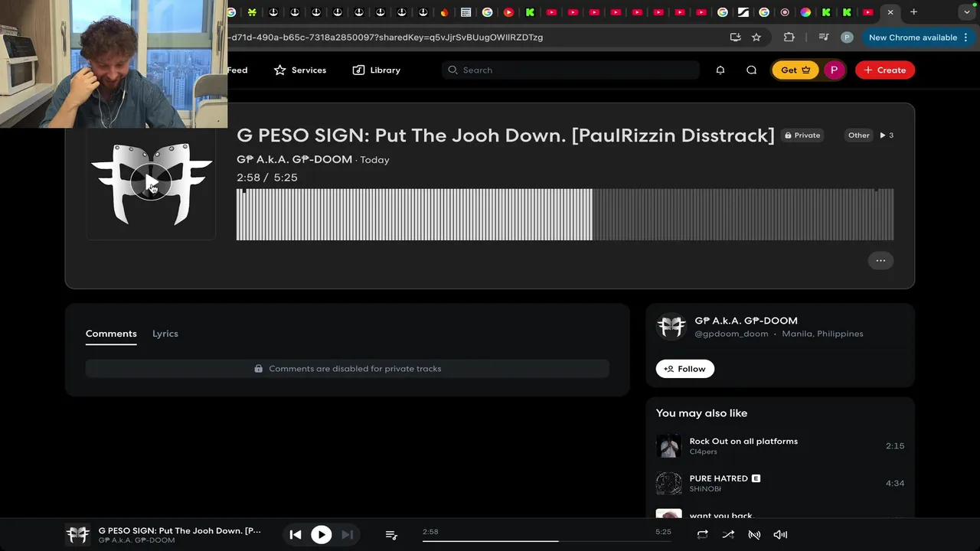Open the notifications bell
980x551 pixels.
720,70
